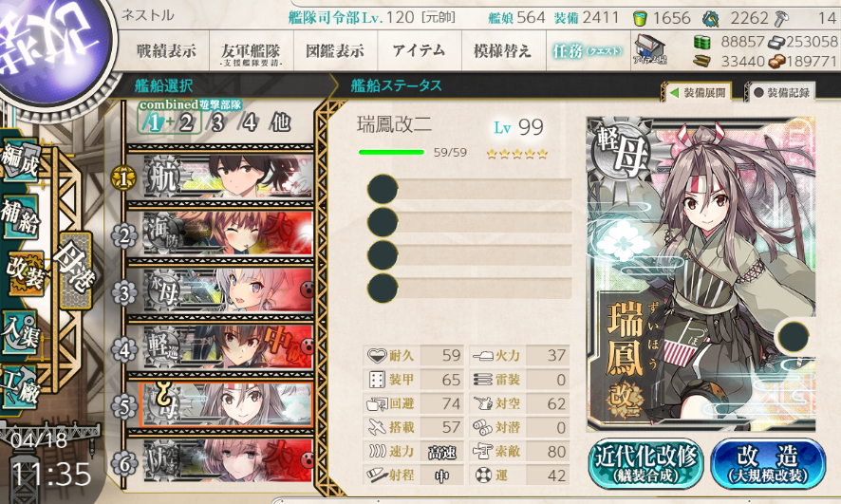Open the 図鑑表示 encyclopedia menu
The width and height of the screenshot is (841, 504).
(335, 51)
